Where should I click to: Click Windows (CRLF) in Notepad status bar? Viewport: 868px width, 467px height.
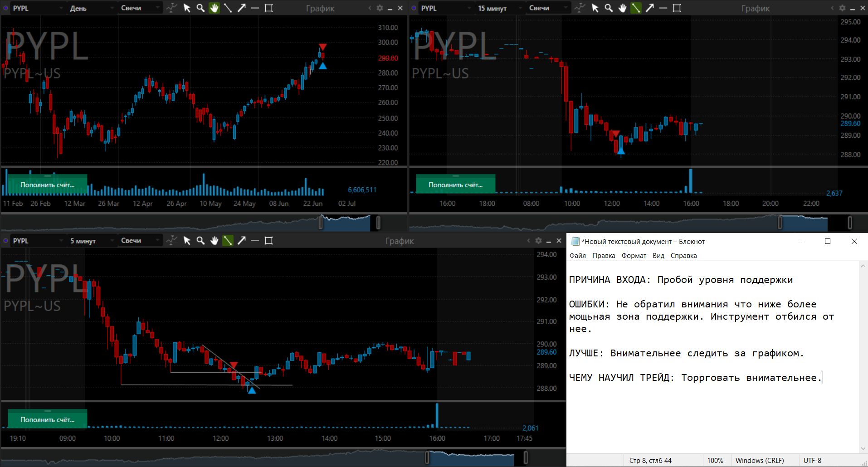(760, 460)
